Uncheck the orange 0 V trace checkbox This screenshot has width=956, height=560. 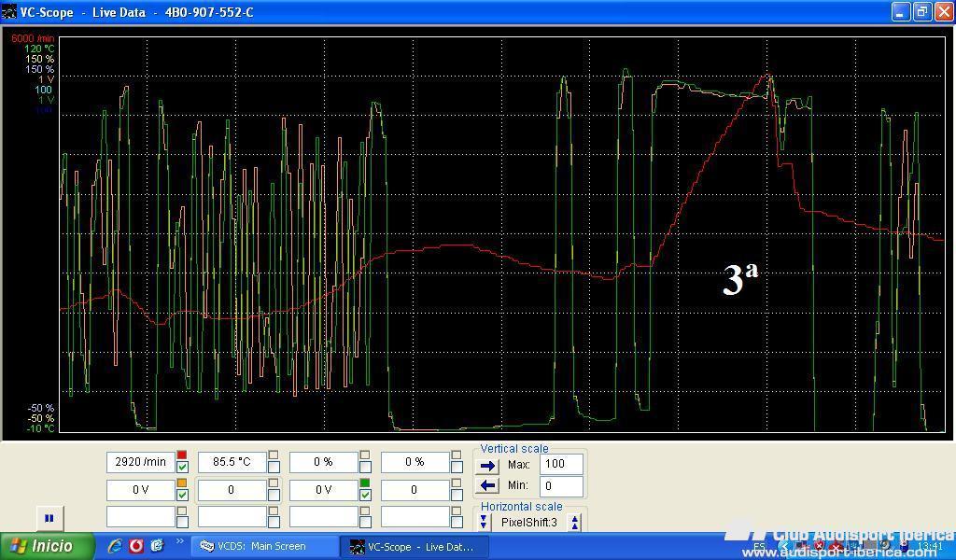182,496
